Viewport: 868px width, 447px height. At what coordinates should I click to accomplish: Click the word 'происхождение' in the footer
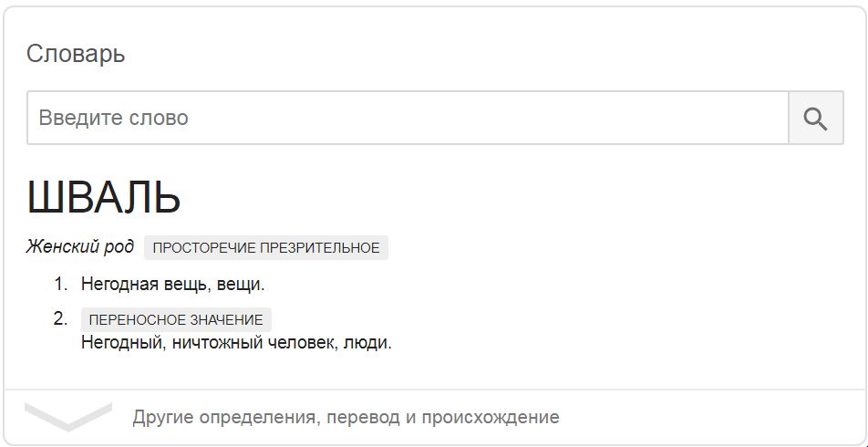point(491,417)
